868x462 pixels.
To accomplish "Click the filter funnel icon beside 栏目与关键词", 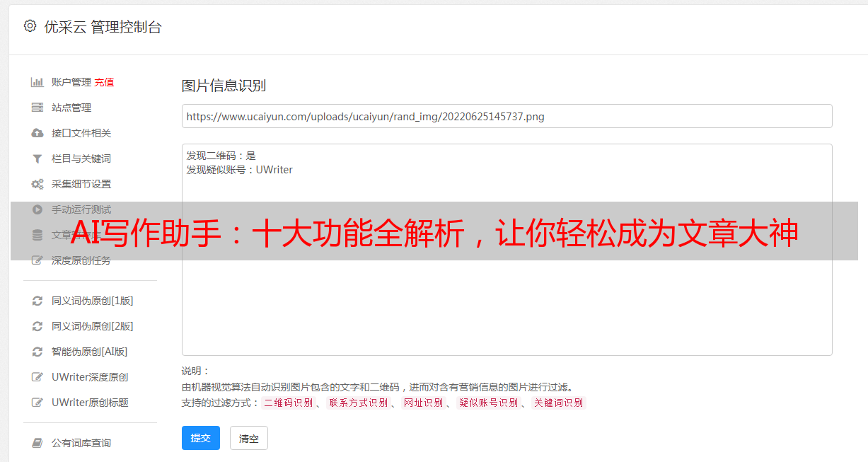I will tap(37, 158).
